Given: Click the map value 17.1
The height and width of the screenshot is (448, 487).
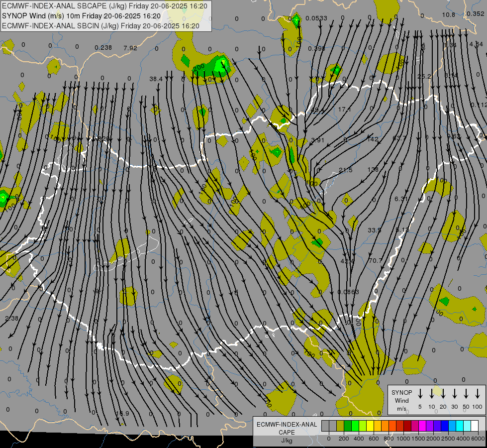Looking at the screenshot, I should click(344, 110).
